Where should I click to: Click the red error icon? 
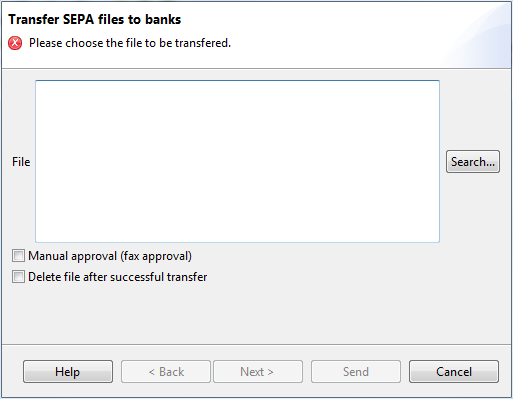pyautogui.click(x=15, y=43)
